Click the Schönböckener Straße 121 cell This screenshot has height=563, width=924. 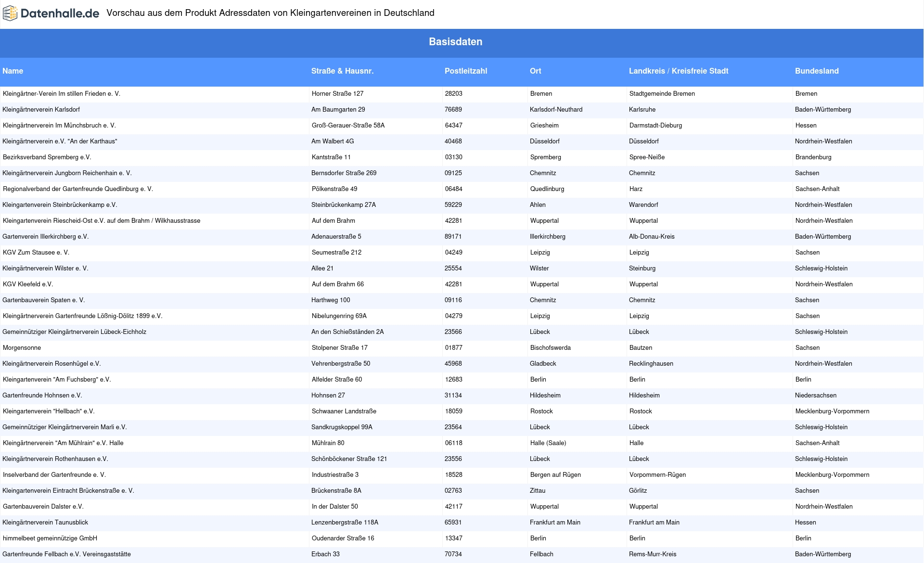pos(349,459)
